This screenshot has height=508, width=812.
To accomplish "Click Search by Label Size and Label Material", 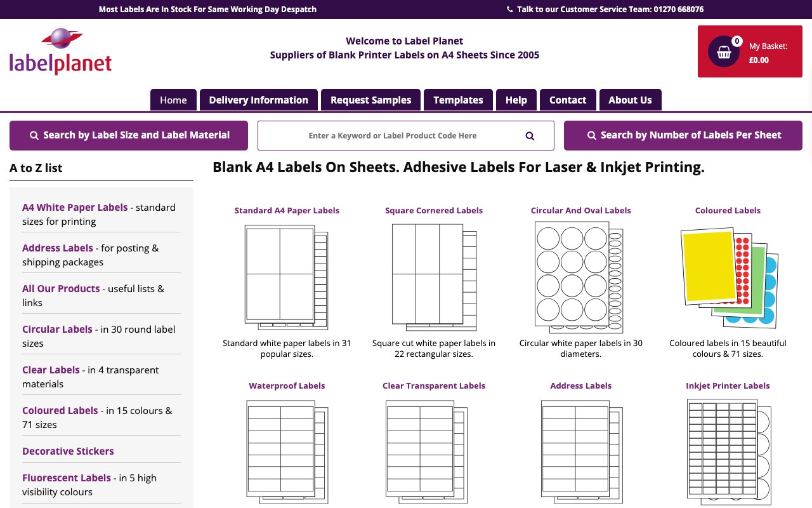I will pyautogui.click(x=129, y=135).
